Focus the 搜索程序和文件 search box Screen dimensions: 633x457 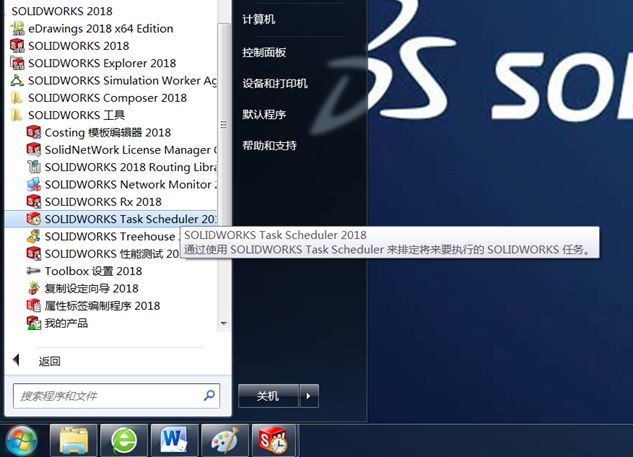coord(117,396)
